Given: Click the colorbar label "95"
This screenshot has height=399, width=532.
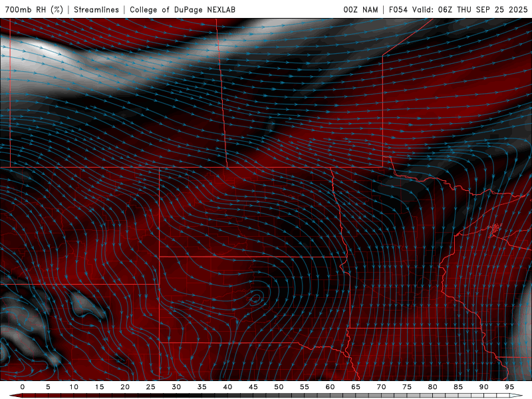Looking at the screenshot, I should (x=509, y=387).
